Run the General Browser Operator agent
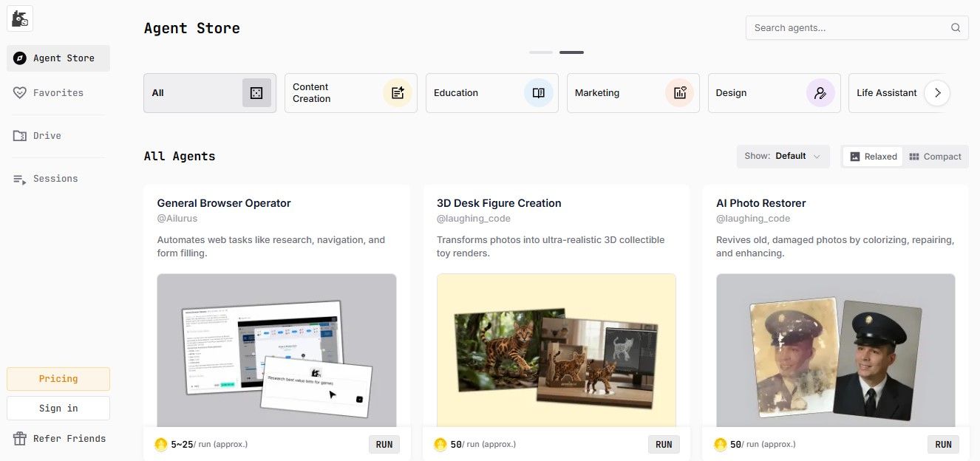 click(x=384, y=445)
